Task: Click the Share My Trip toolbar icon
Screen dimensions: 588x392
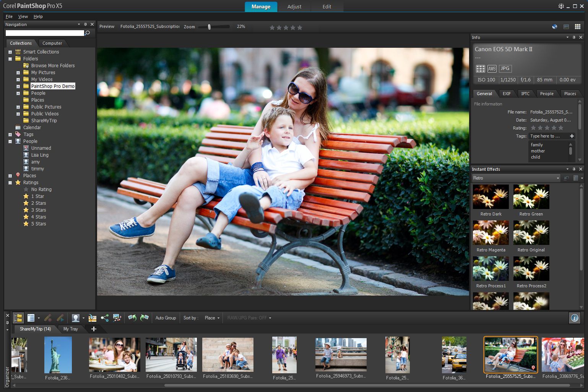Action: point(117,318)
